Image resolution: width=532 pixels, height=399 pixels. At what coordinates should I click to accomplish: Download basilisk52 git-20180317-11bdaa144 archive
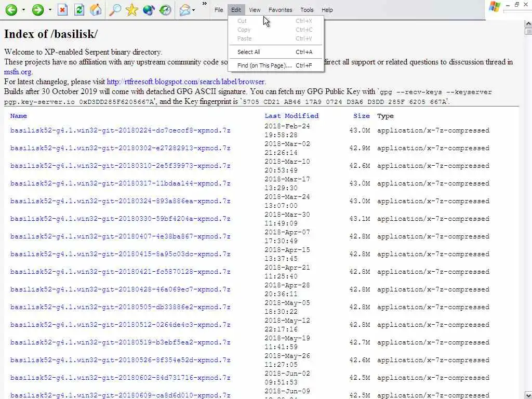[x=120, y=183]
